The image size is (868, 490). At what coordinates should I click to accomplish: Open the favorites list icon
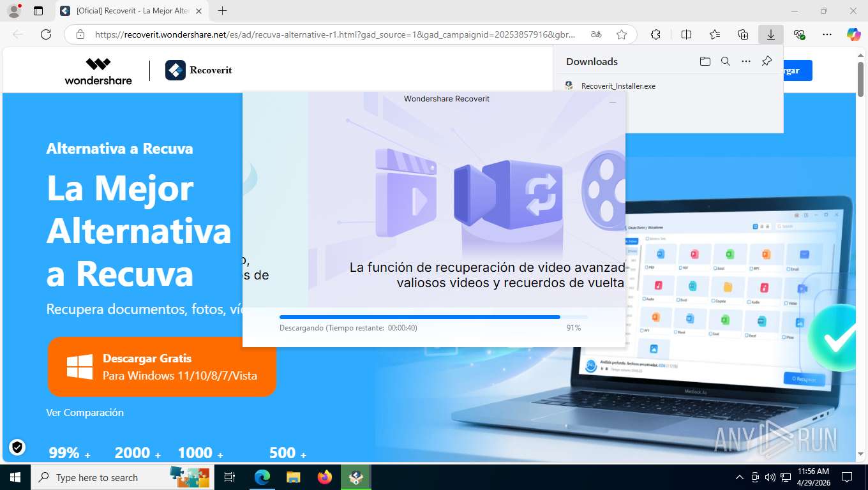coord(715,34)
